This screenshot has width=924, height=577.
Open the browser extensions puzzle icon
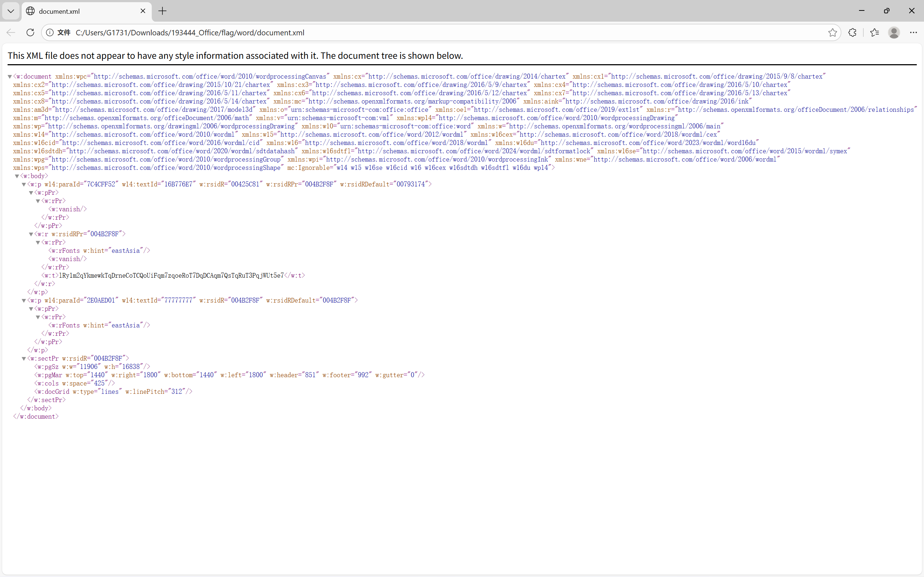pos(852,32)
